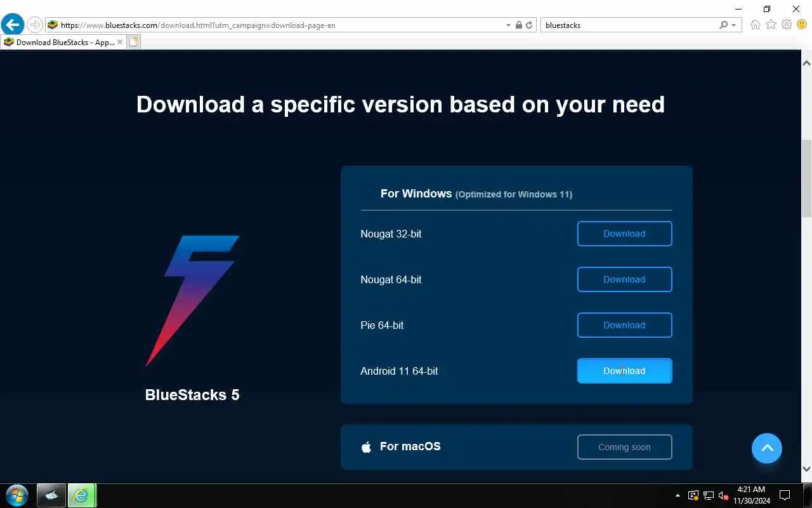Click the magnifier search icon

(x=723, y=25)
